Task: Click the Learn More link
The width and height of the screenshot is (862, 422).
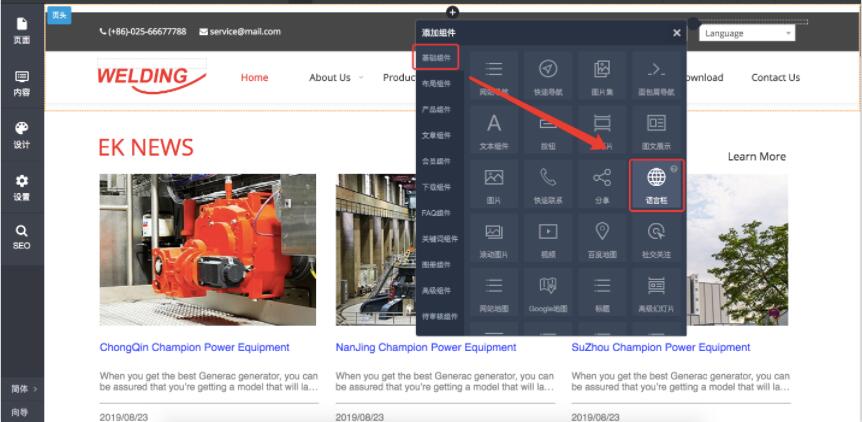Action: tap(756, 157)
